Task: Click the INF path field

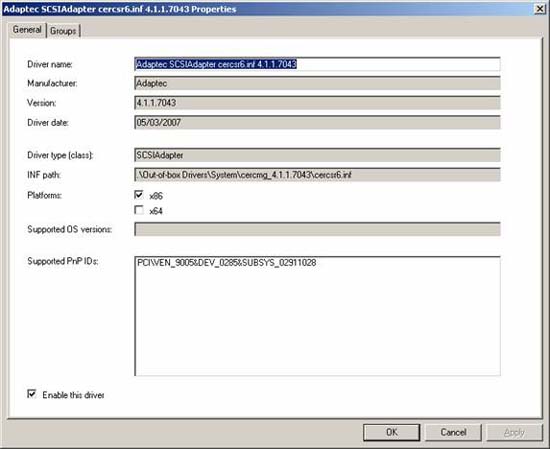Action: (x=317, y=175)
